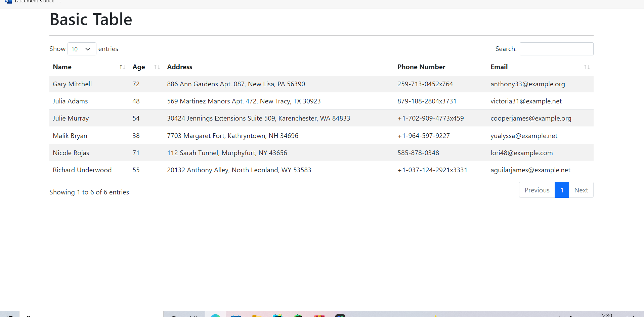This screenshot has width=644, height=317.
Task: Select the phone number +1-964-597-9227
Action: pos(424,136)
